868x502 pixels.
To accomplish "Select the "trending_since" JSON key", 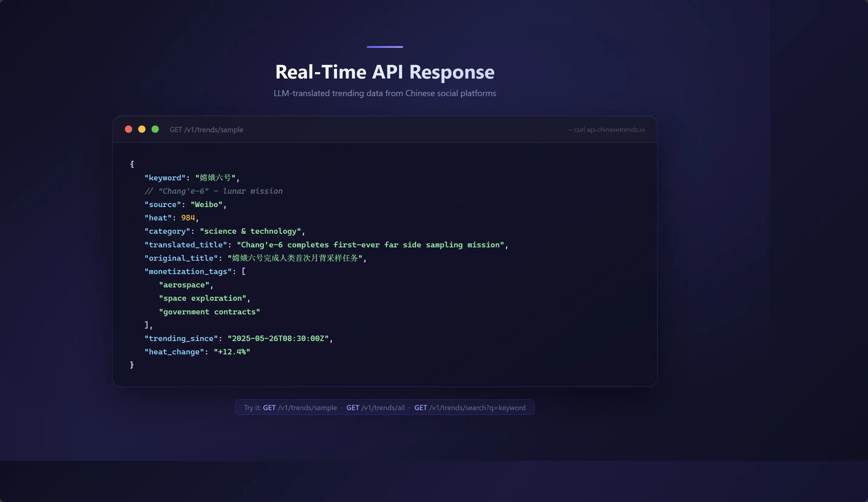I will pyautogui.click(x=181, y=339).
